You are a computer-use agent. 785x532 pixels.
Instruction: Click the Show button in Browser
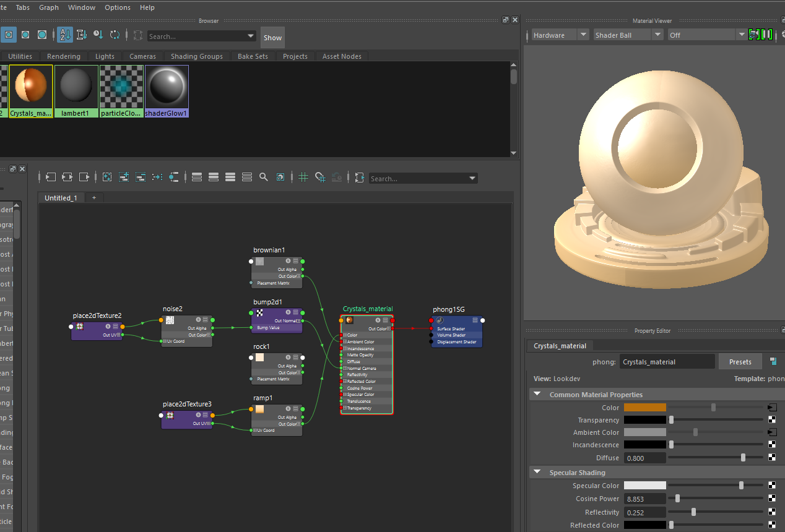click(x=272, y=38)
